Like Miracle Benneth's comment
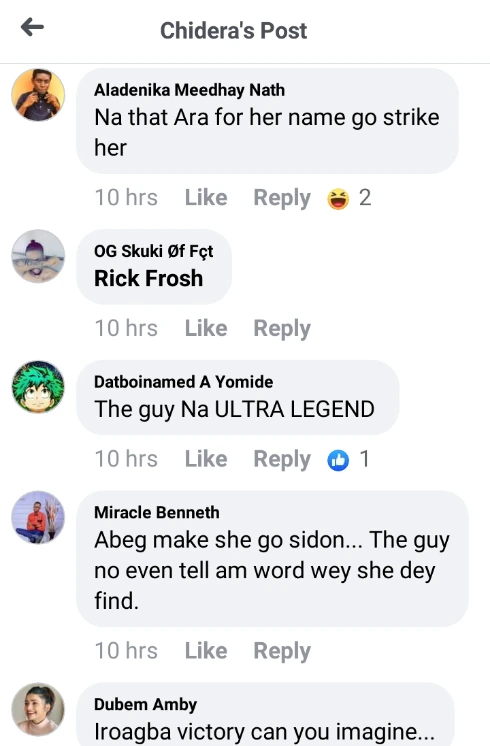 (206, 651)
